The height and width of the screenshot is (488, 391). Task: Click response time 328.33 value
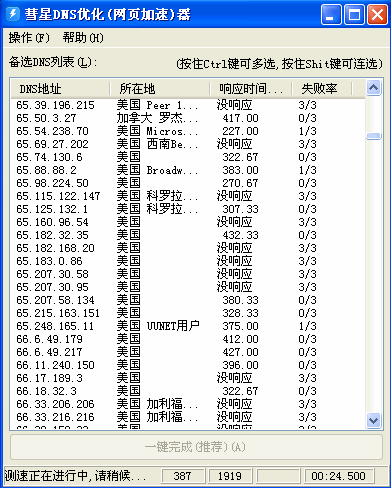click(x=240, y=313)
